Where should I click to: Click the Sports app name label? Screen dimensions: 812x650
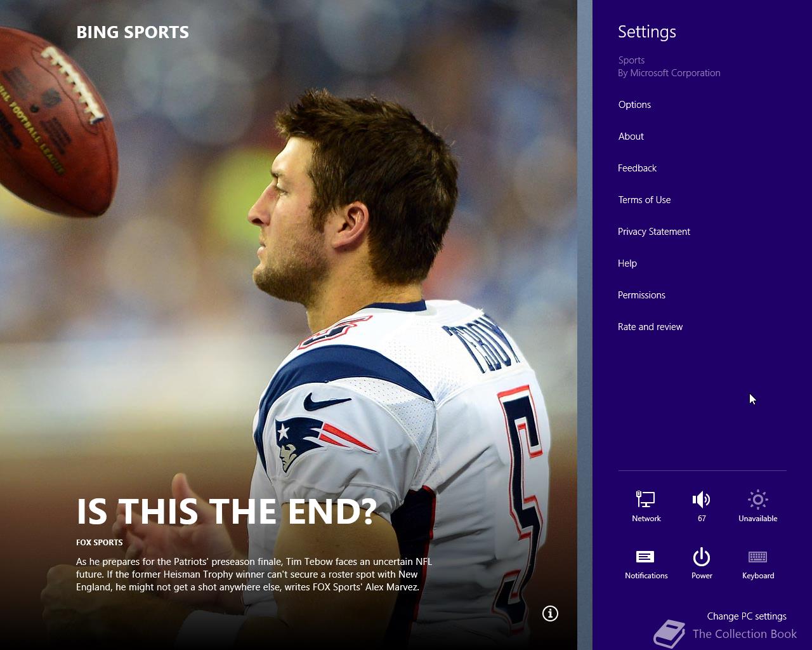tap(631, 60)
